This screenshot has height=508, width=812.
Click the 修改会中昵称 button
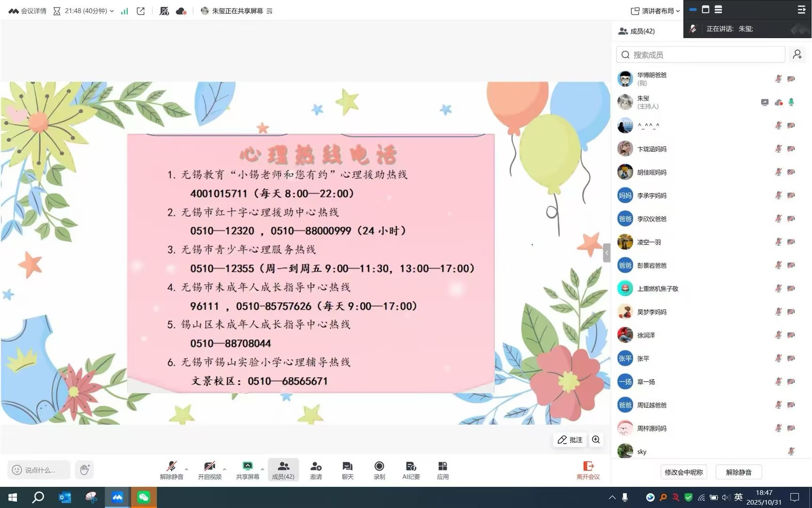(x=683, y=472)
